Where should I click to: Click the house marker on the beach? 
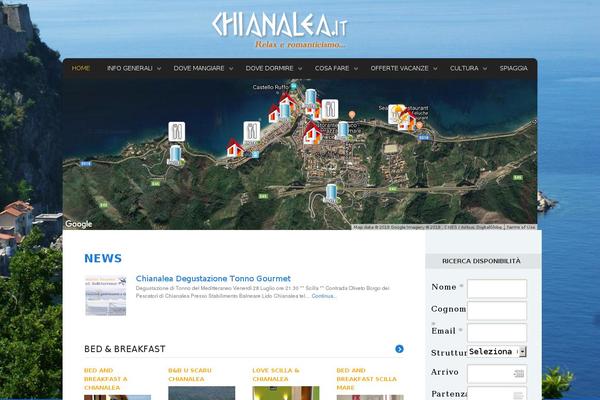click(235, 149)
